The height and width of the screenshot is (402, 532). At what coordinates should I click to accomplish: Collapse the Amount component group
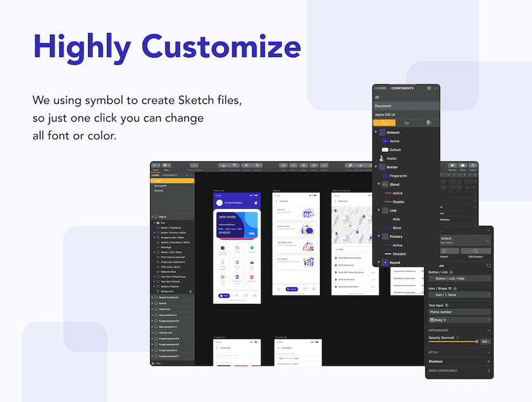tap(376, 132)
